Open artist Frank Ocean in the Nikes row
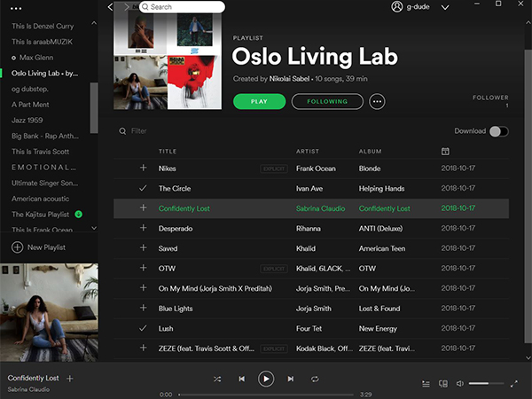532x399 pixels. (x=316, y=168)
